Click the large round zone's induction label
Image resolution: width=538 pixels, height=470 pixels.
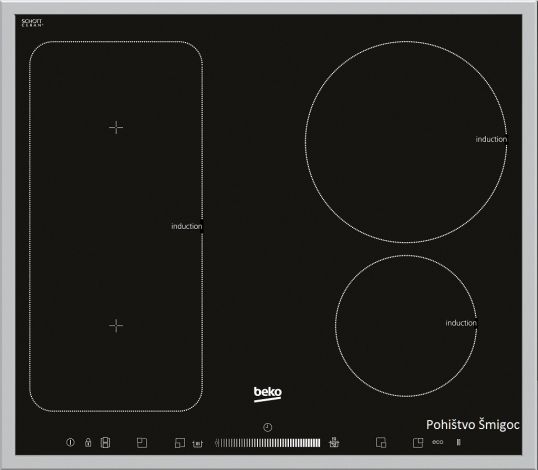click(491, 139)
